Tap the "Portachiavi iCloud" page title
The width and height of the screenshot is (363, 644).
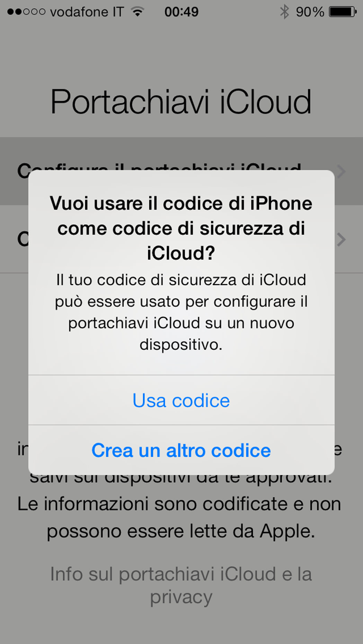pyautogui.click(x=181, y=101)
